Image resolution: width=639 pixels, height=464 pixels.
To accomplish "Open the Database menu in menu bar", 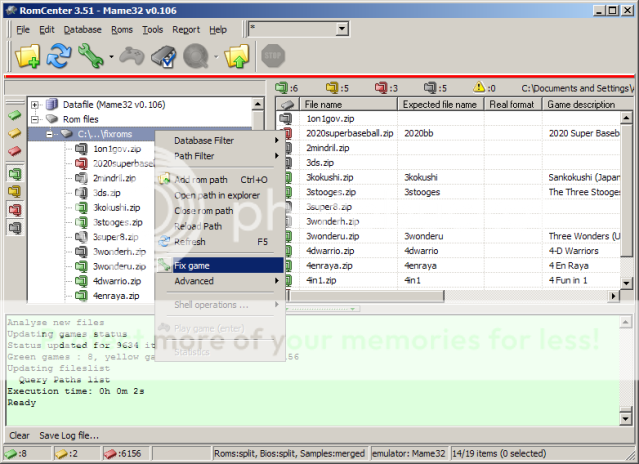I will tap(82, 30).
